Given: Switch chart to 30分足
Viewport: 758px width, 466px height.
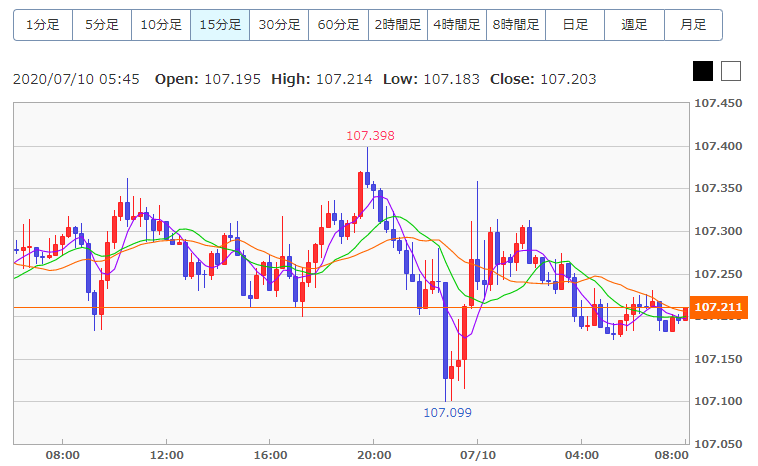Looking at the screenshot, I should point(279,25).
